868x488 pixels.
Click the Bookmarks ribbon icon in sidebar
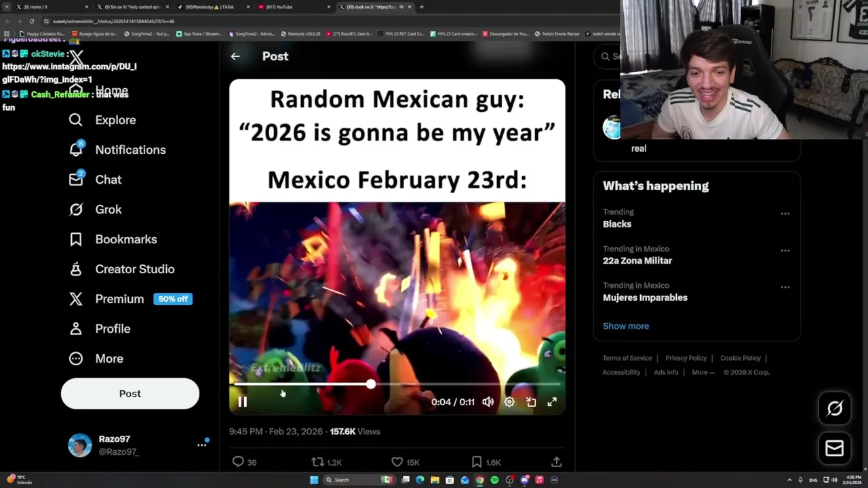click(76, 239)
